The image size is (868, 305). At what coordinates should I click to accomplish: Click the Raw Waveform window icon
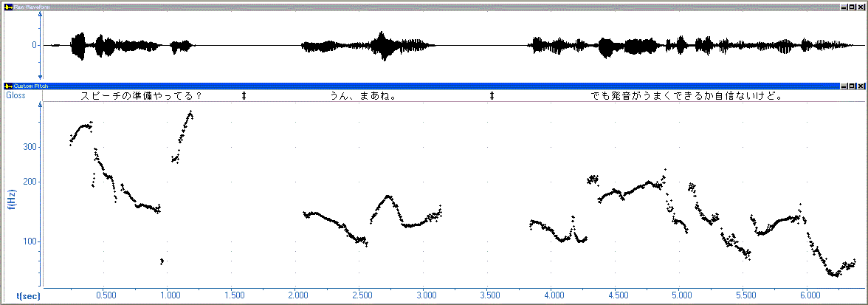[x=7, y=7]
